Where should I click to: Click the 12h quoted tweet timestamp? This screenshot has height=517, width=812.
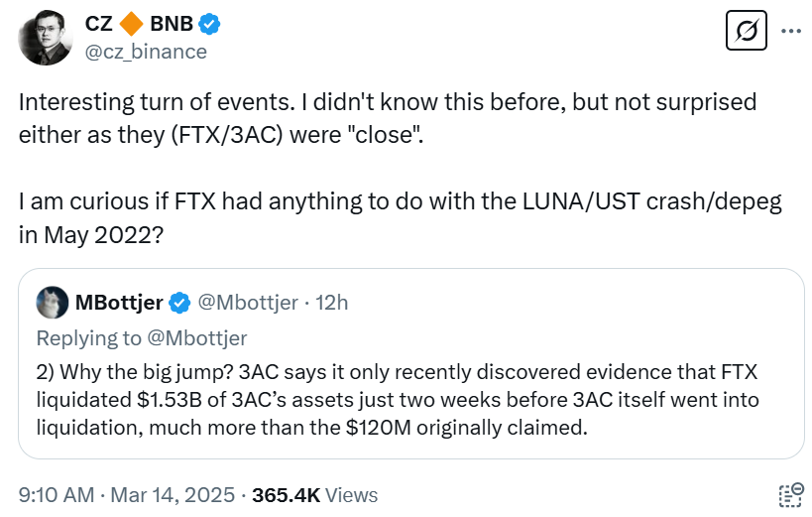(x=331, y=303)
